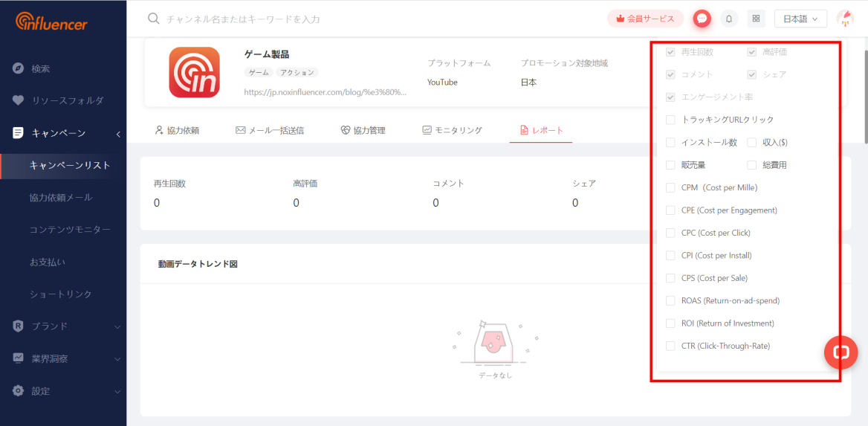Expand the 設定 sidebar chevron
Viewport: 868px width, 426px height.
tap(117, 392)
